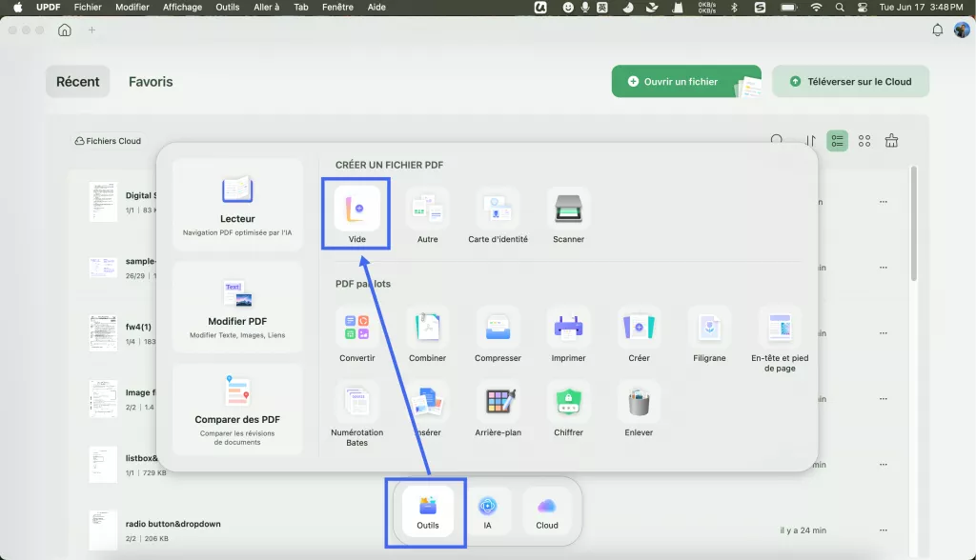The image size is (976, 560).
Task: Click the fw4(1) file thumbnail
Action: 103,333
